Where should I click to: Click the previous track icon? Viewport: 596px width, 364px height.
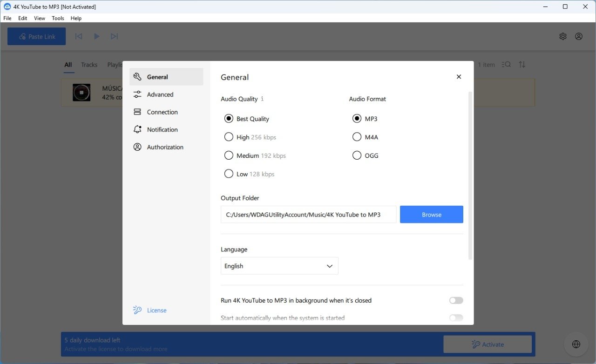79,36
